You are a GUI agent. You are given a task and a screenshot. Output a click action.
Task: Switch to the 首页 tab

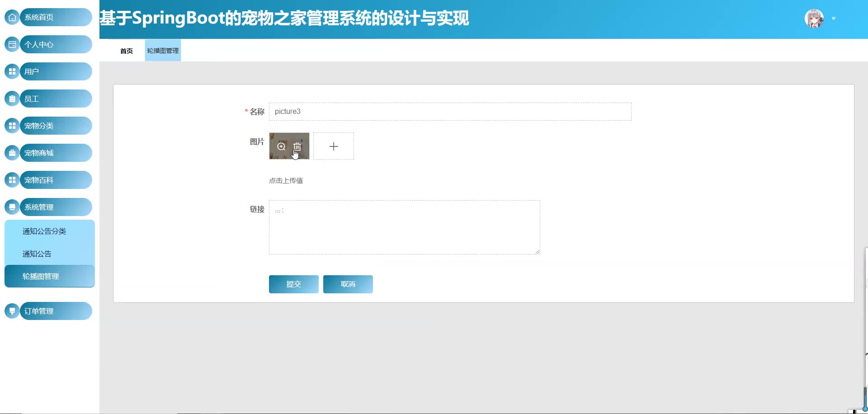coord(127,51)
